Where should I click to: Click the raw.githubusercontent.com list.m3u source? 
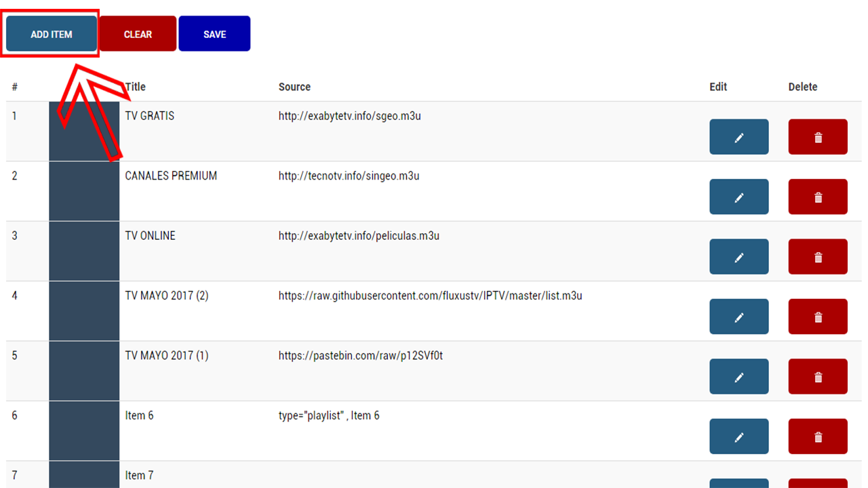coord(431,296)
